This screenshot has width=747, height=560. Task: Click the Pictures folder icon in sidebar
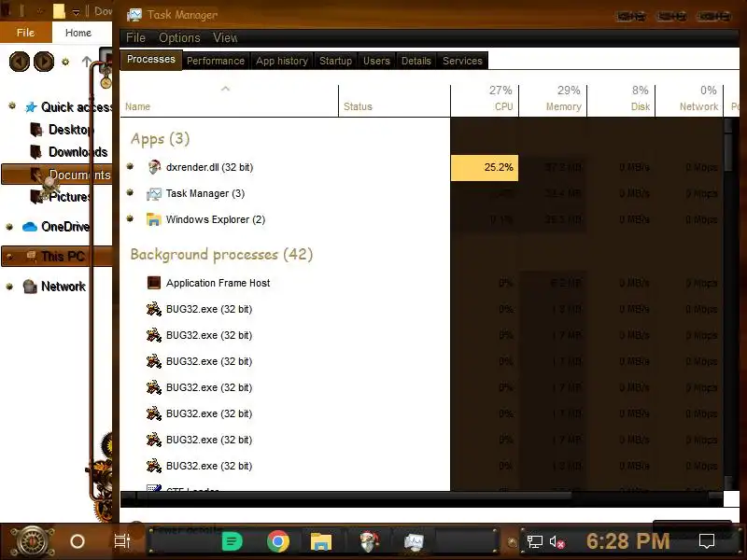[36, 196]
